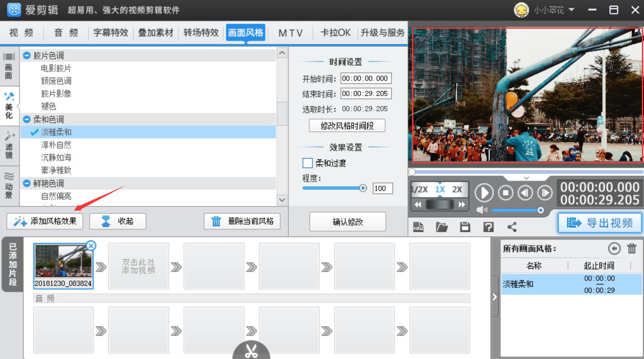Click the 添加风格效果 button
This screenshot has height=359, width=644.
45,221
